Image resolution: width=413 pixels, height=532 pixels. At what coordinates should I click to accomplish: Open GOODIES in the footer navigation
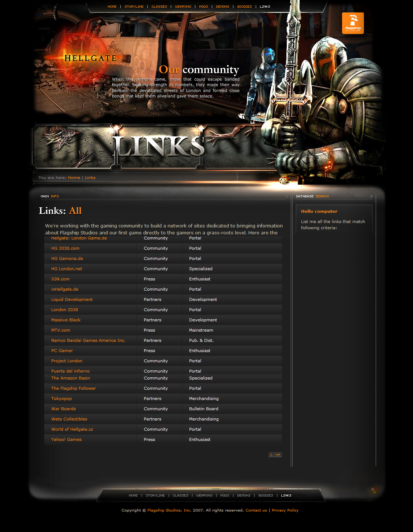coord(266,495)
